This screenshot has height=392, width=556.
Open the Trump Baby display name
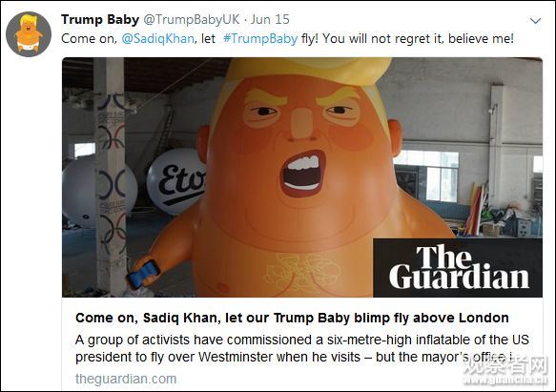100,19
